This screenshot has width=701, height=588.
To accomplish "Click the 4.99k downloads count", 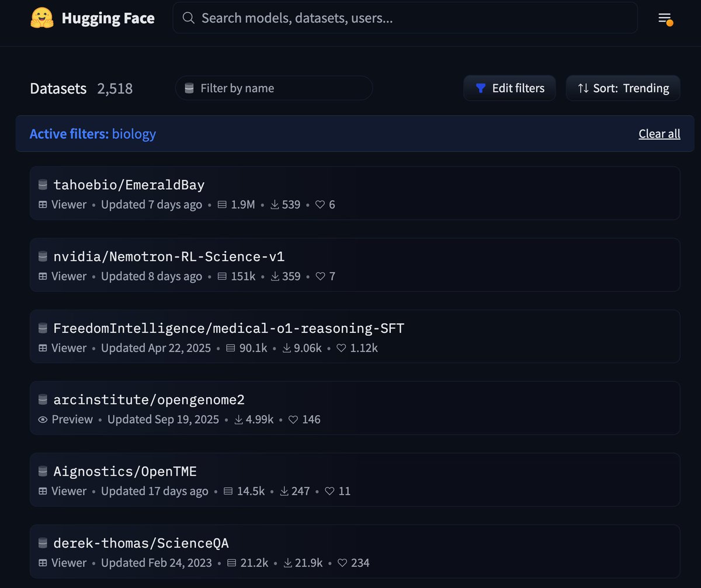I will click(x=259, y=420).
